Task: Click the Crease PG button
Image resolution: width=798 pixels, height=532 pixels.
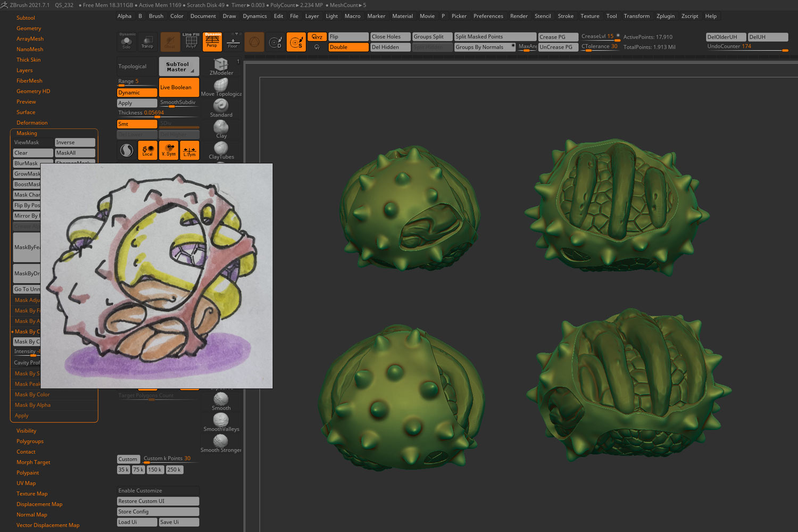Action: pos(559,37)
